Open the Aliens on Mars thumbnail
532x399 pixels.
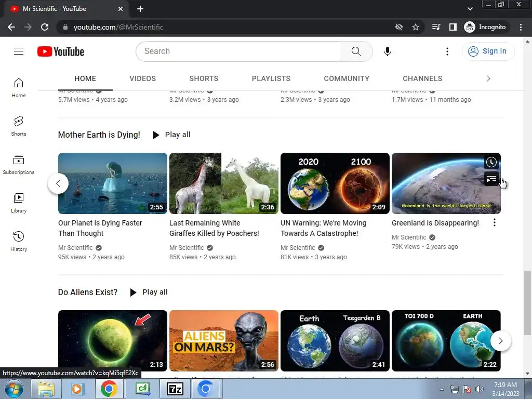[223, 341]
